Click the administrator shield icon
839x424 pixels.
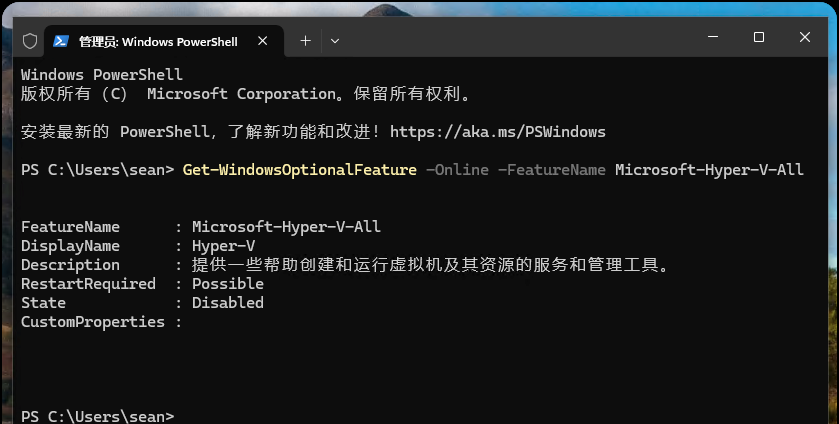coord(30,41)
